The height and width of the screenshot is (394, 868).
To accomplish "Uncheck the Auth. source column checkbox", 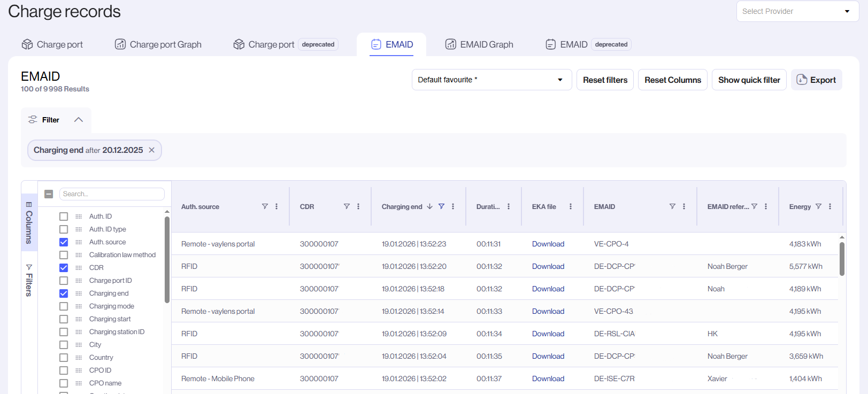I will (64, 242).
